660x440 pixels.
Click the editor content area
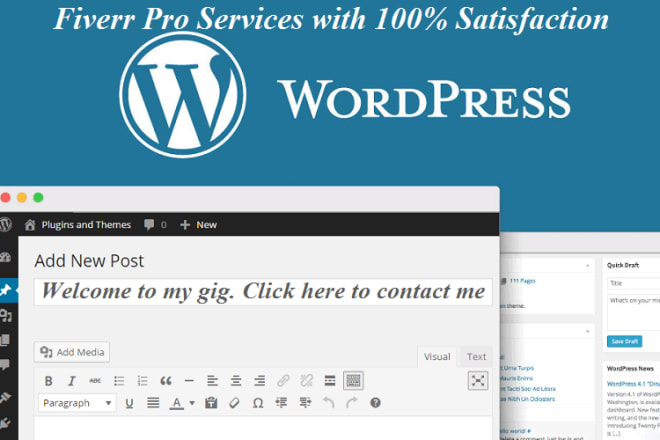point(263,429)
